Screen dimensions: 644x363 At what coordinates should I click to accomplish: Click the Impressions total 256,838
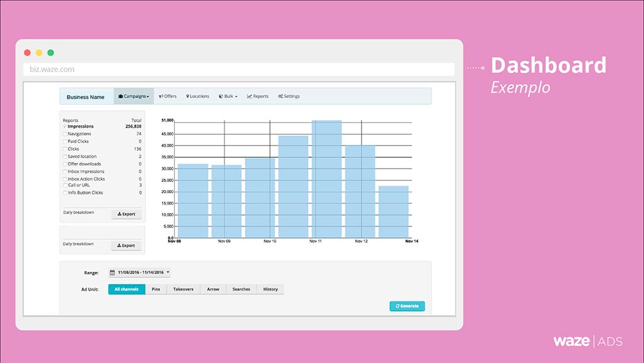pyautogui.click(x=133, y=126)
